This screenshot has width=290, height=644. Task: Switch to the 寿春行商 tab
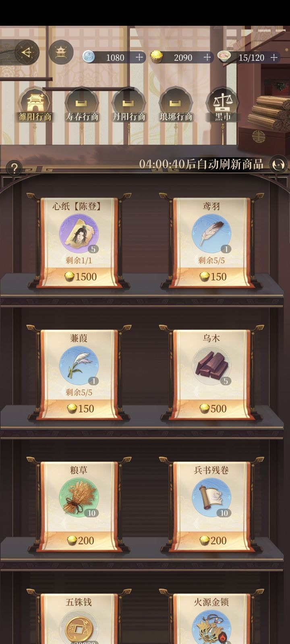[82, 105]
